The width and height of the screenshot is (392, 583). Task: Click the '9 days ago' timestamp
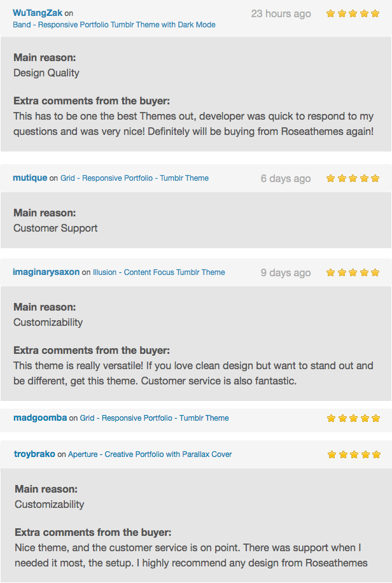286,273
